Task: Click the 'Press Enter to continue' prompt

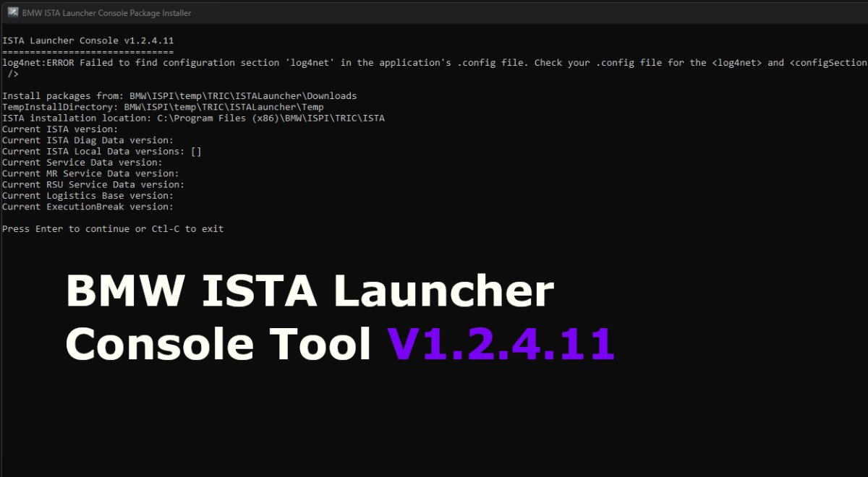Action: click(113, 229)
